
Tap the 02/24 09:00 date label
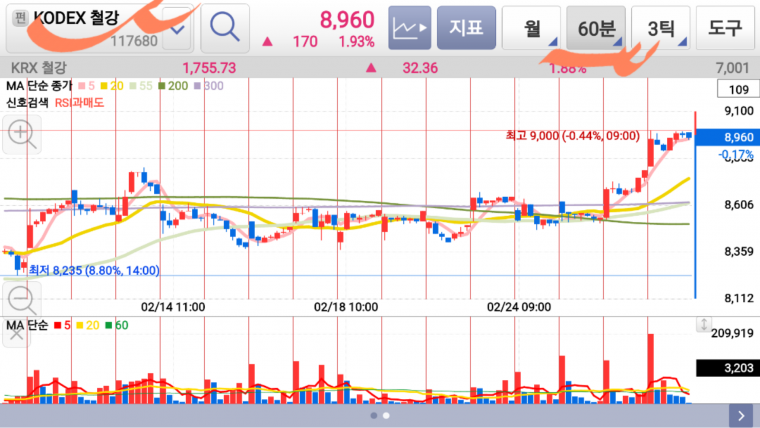[519, 307]
